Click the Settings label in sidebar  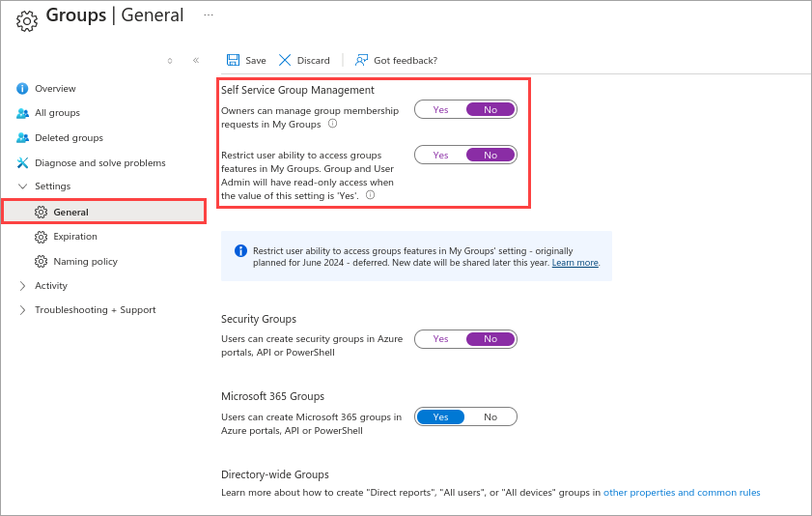coord(52,186)
